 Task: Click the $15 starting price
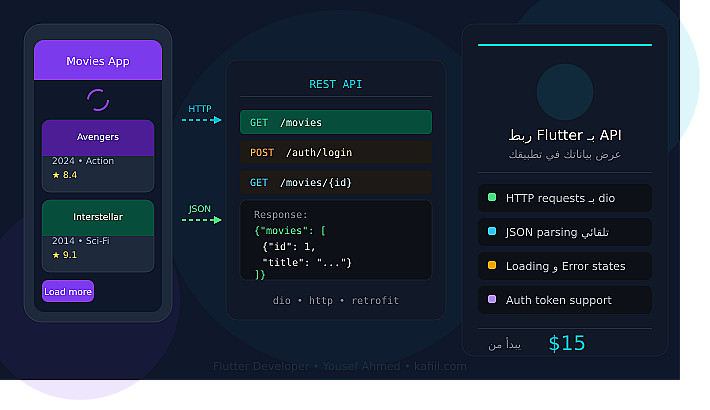566,344
